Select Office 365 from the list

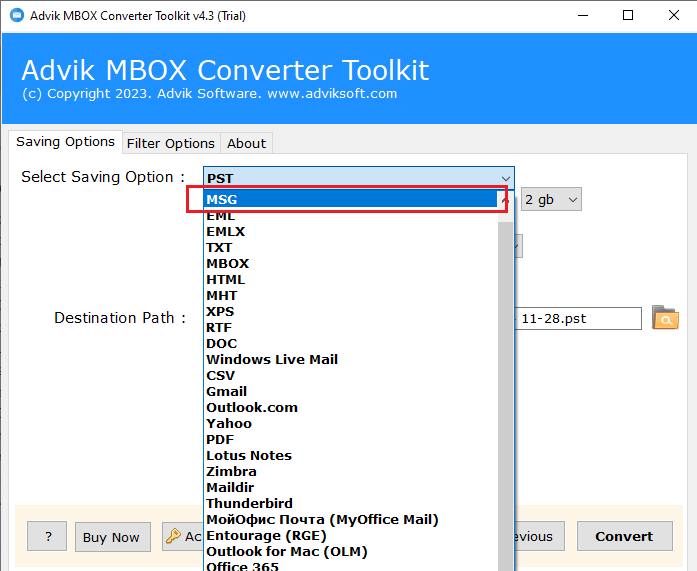350,566
